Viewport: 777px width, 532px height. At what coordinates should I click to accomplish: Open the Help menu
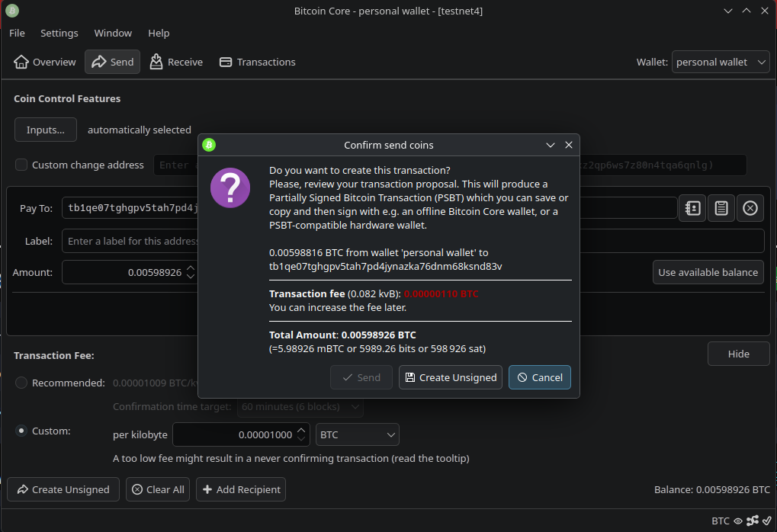coord(159,34)
